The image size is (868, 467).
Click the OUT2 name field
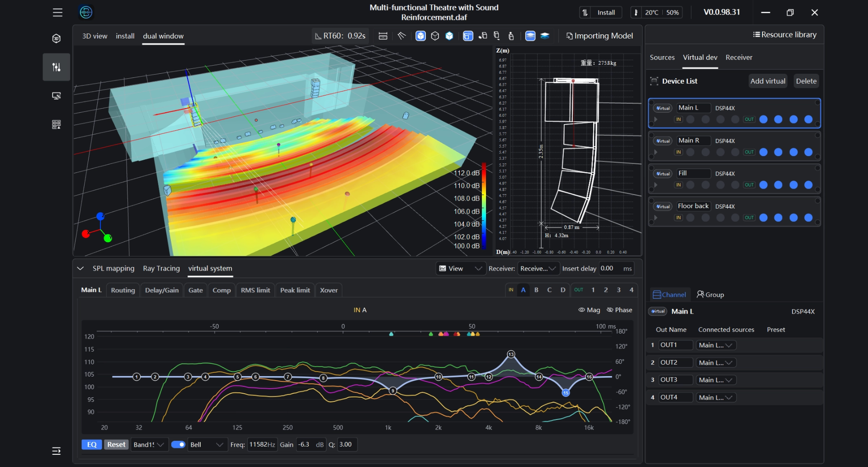[675, 362]
